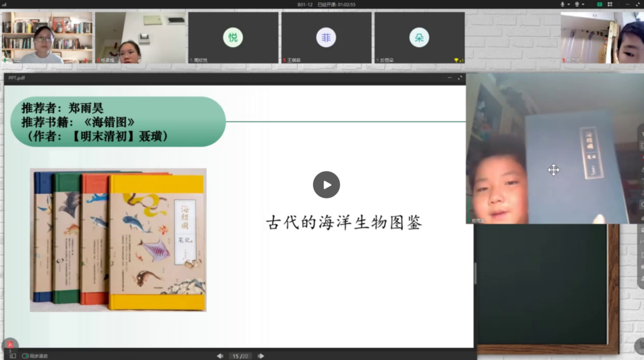The height and width of the screenshot is (360, 644).
Task: Expand the microphone options dropdown arrow
Action: [x=569, y=4]
